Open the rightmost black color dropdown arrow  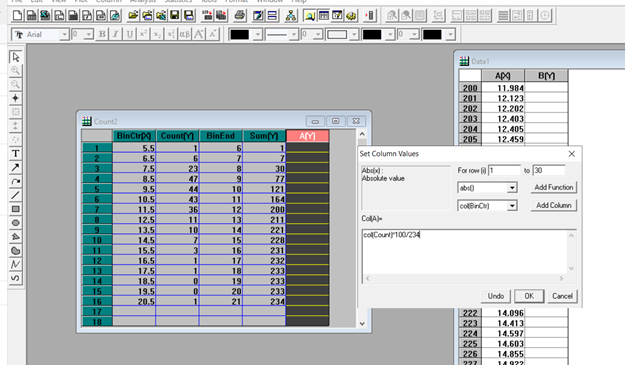(450, 35)
